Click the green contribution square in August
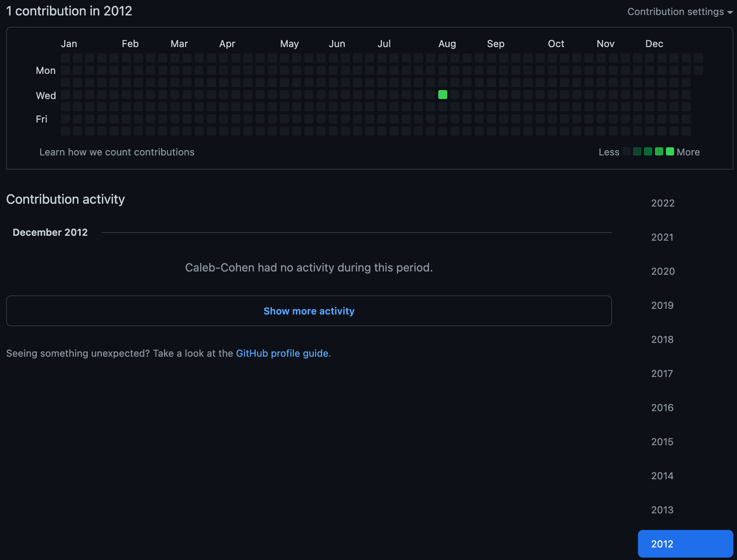Screen dimensions: 737x560 tap(443, 95)
